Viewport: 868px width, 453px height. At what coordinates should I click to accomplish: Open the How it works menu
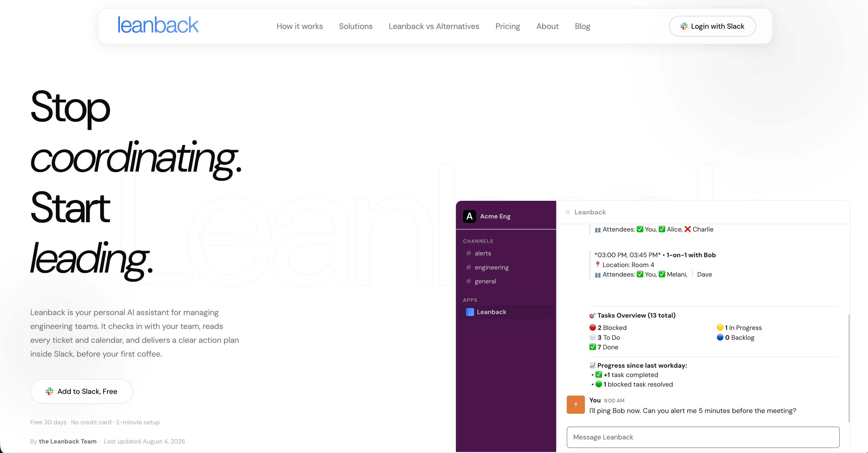[x=299, y=26]
